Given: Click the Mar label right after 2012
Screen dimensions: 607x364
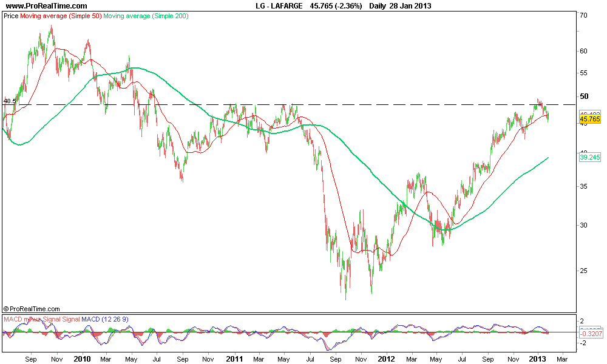Looking at the screenshot, I should point(412,359).
